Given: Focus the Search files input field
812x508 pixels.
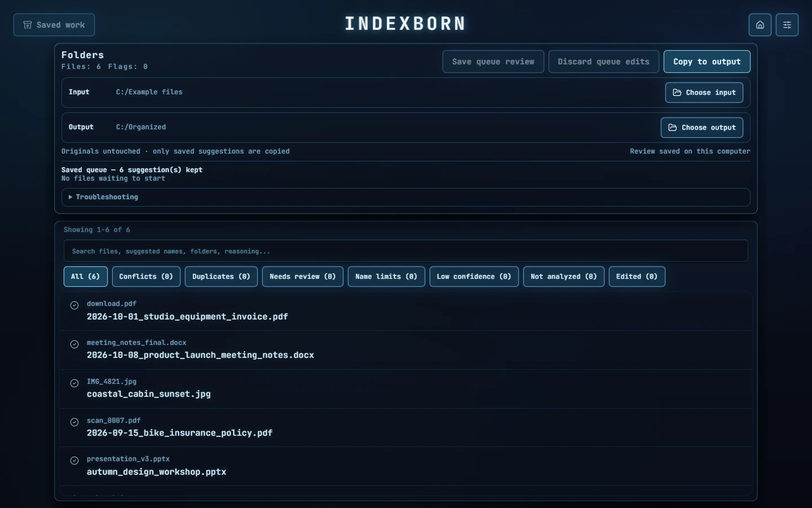Looking at the screenshot, I should [406, 251].
